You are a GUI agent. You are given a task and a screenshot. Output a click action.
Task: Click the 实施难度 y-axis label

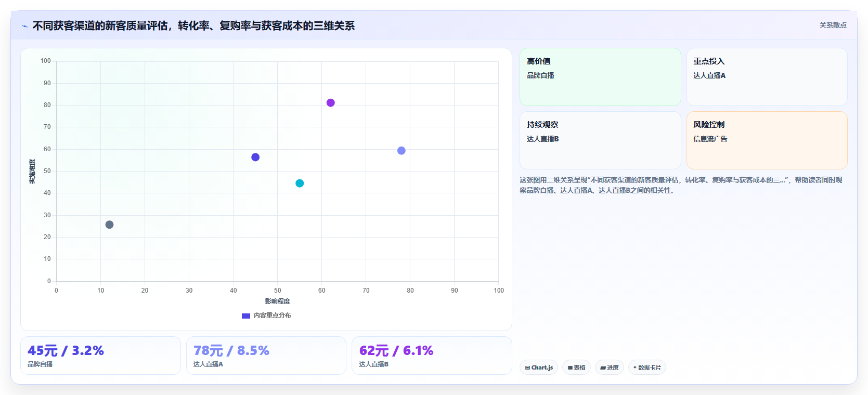click(32, 172)
